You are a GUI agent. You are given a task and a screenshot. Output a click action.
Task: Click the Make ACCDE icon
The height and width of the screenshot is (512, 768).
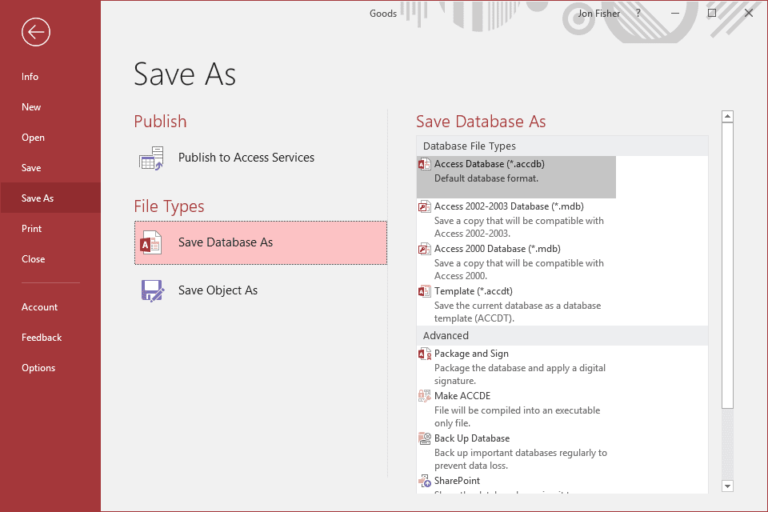pyautogui.click(x=424, y=396)
